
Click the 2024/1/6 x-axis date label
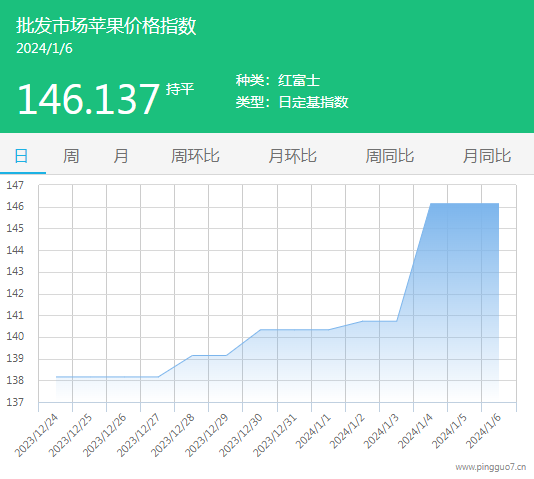(483, 431)
